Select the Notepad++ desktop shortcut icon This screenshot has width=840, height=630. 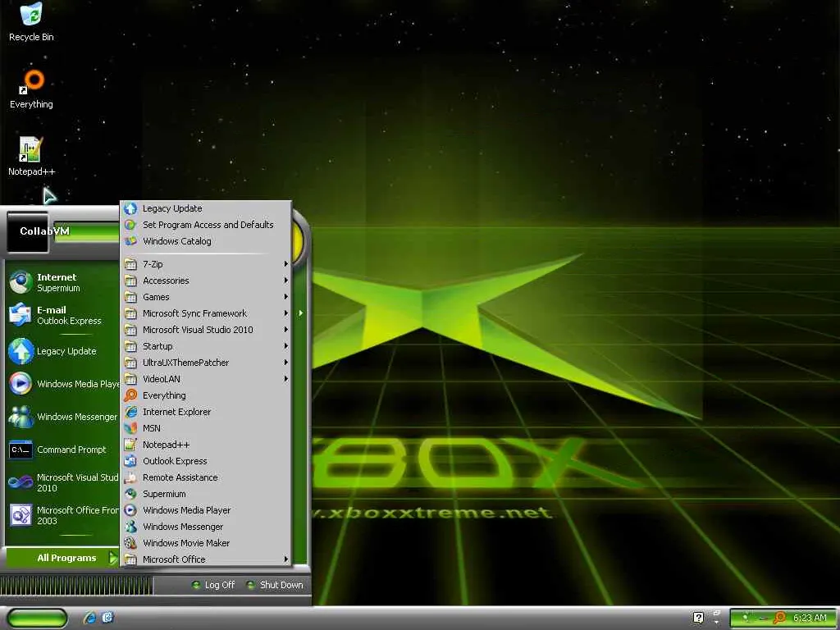[31, 157]
